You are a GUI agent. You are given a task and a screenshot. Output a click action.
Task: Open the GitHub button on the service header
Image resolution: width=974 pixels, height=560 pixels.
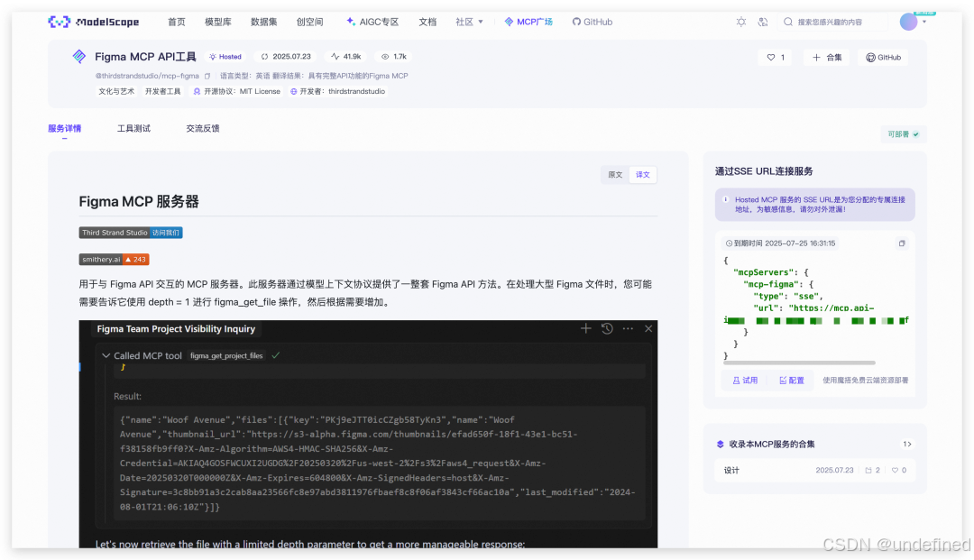click(x=883, y=57)
